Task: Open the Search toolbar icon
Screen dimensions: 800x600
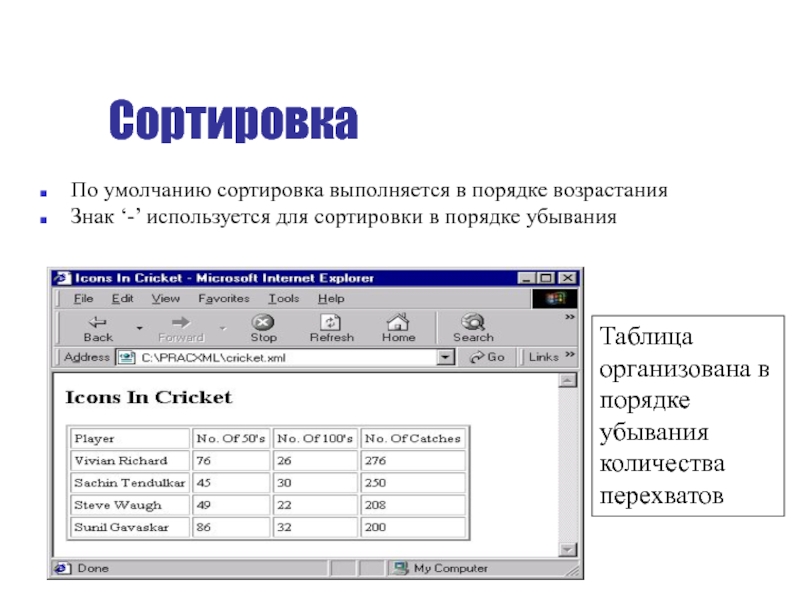Action: coord(473,322)
